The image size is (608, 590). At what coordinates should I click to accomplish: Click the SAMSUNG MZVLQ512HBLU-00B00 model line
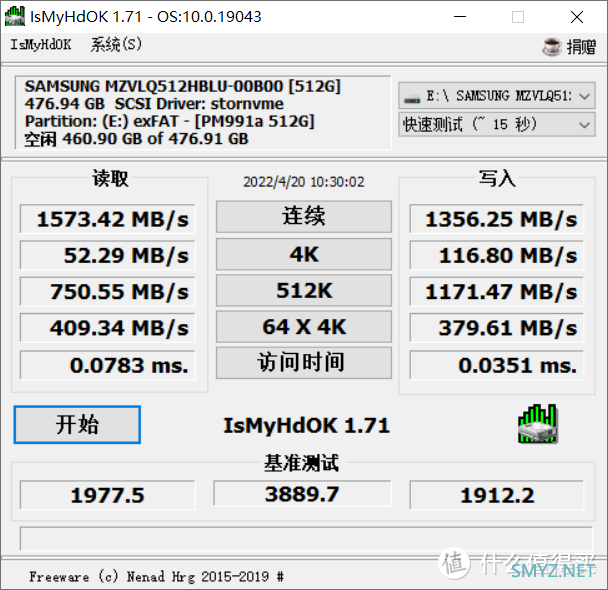click(182, 86)
